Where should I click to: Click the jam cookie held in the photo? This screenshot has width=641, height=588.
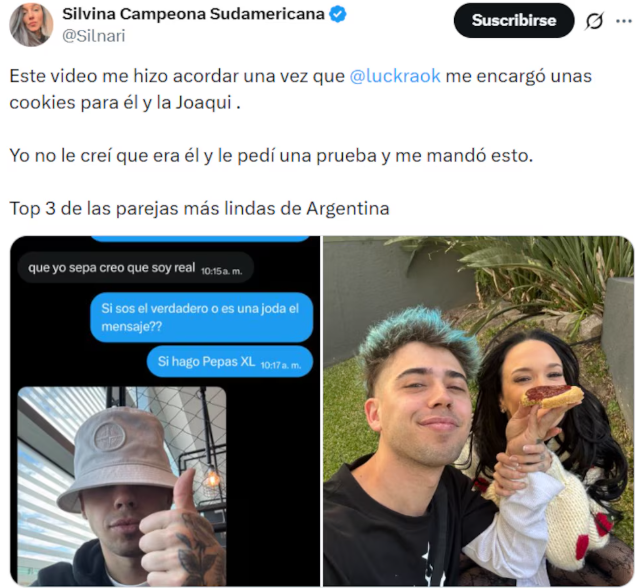pos(551,396)
